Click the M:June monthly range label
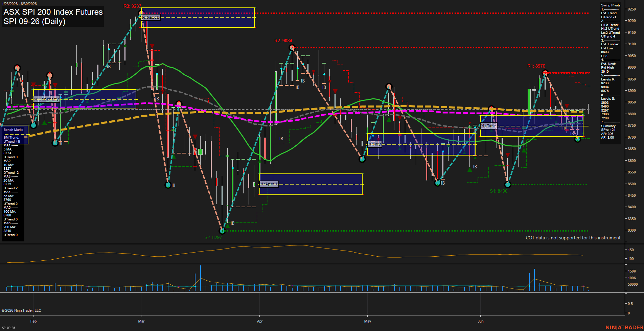Image resolution: width=644 pixels, height=331 pixels. click(488, 126)
